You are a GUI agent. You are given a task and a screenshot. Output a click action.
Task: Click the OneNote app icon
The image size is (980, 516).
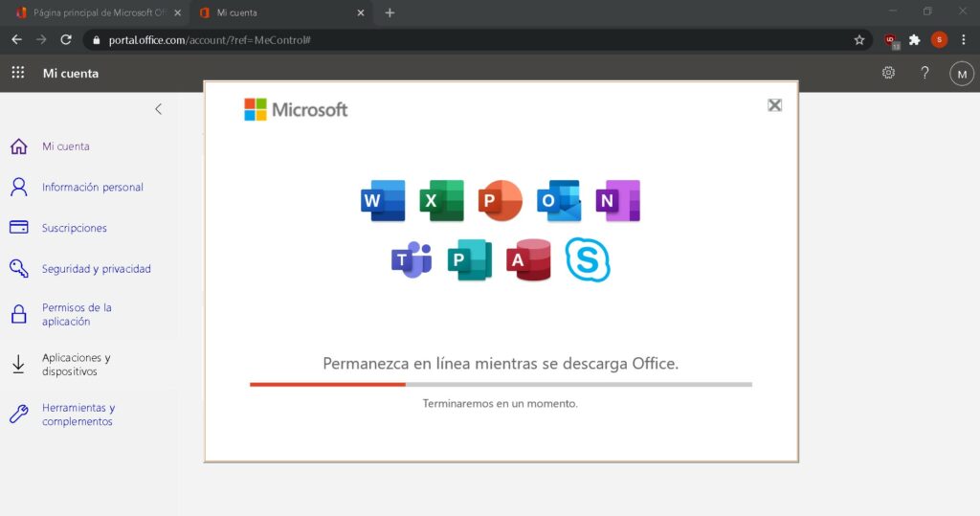tap(617, 201)
